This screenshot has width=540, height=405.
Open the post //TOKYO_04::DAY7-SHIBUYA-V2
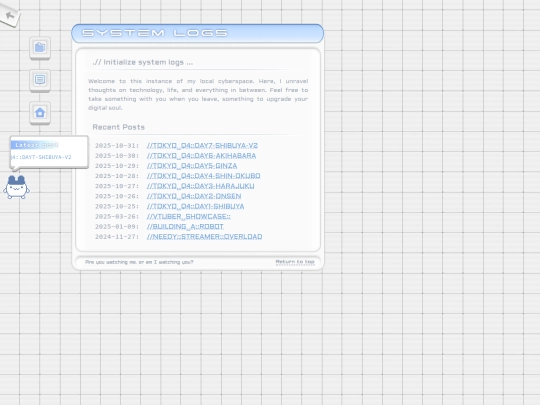[202, 145]
